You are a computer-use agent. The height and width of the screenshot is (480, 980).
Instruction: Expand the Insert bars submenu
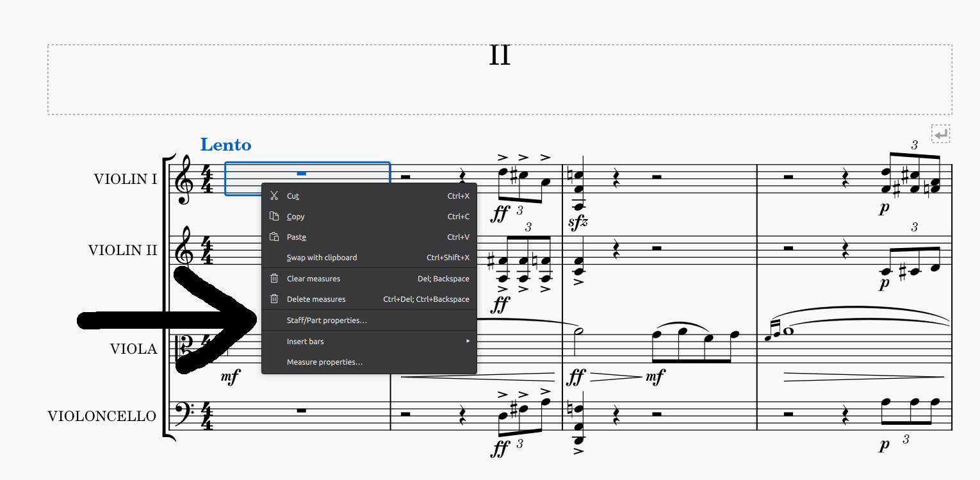click(x=369, y=342)
